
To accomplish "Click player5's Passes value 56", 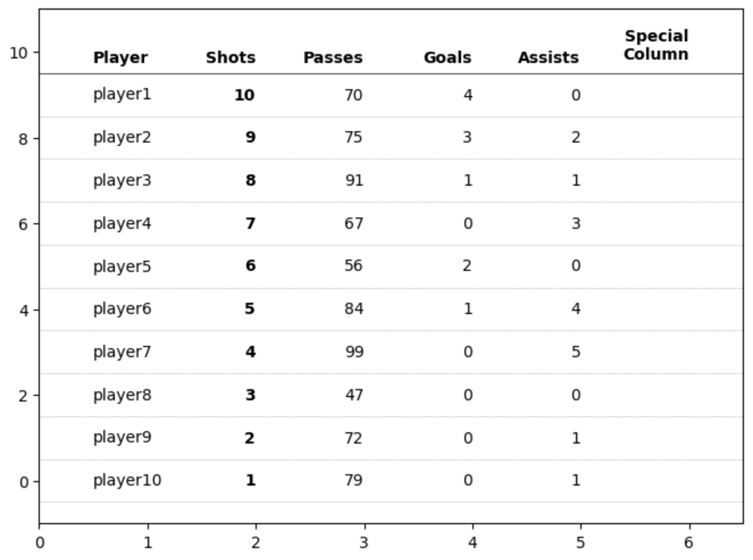I will (353, 266).
